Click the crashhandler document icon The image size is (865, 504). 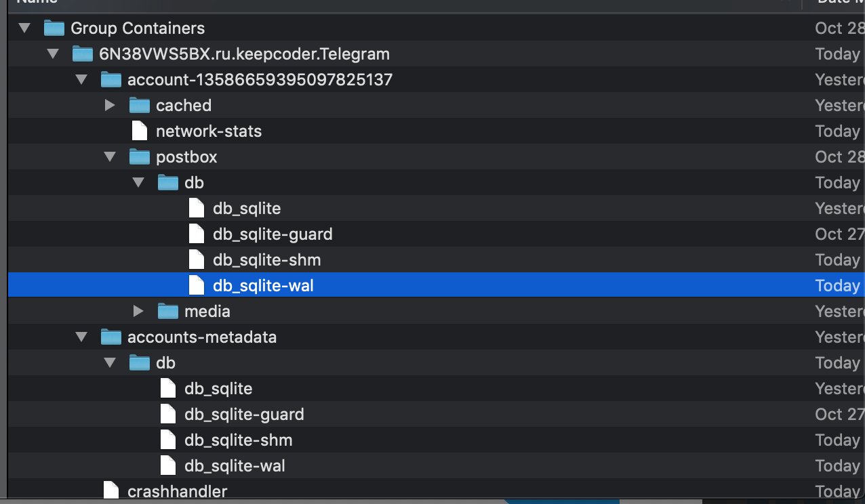(x=110, y=490)
